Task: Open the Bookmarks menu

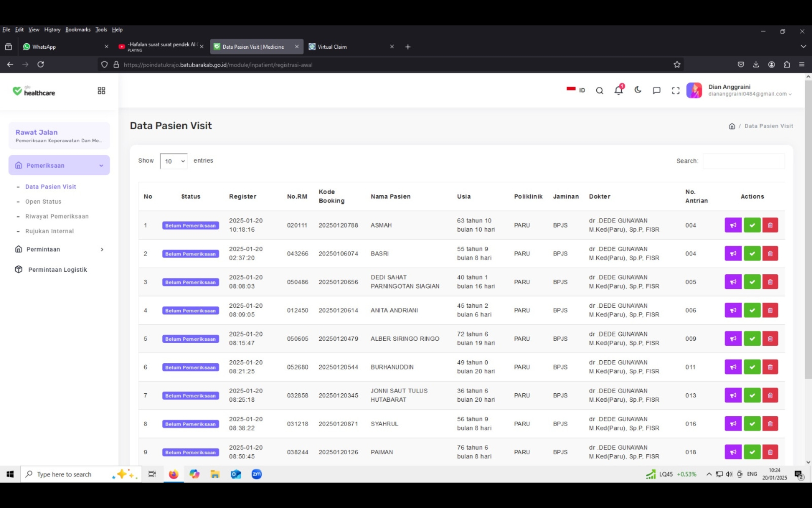Action: (x=78, y=30)
